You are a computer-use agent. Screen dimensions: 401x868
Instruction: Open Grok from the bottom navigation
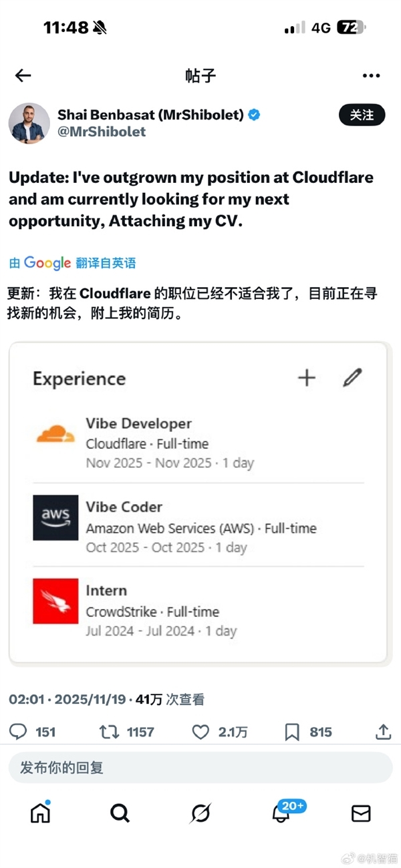click(200, 813)
